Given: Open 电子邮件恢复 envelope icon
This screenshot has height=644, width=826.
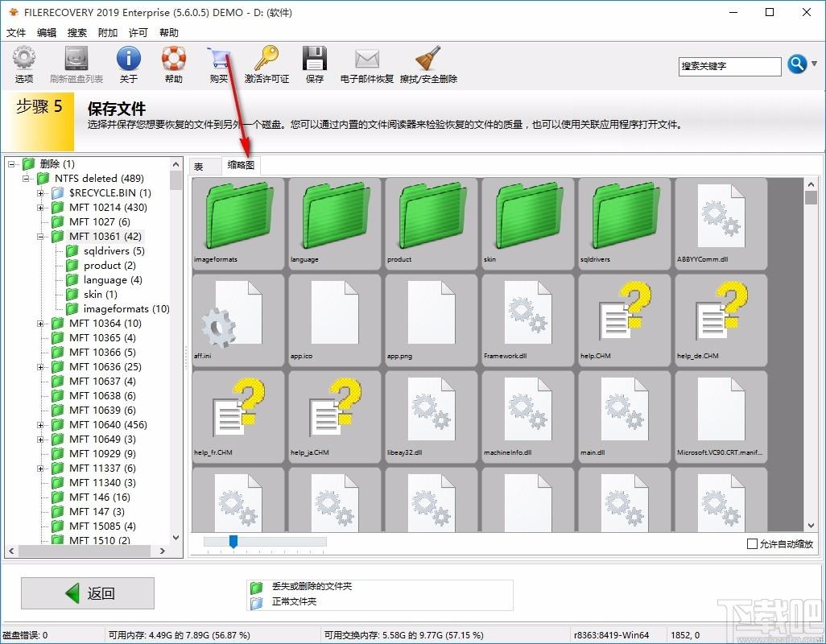Looking at the screenshot, I should [x=367, y=59].
